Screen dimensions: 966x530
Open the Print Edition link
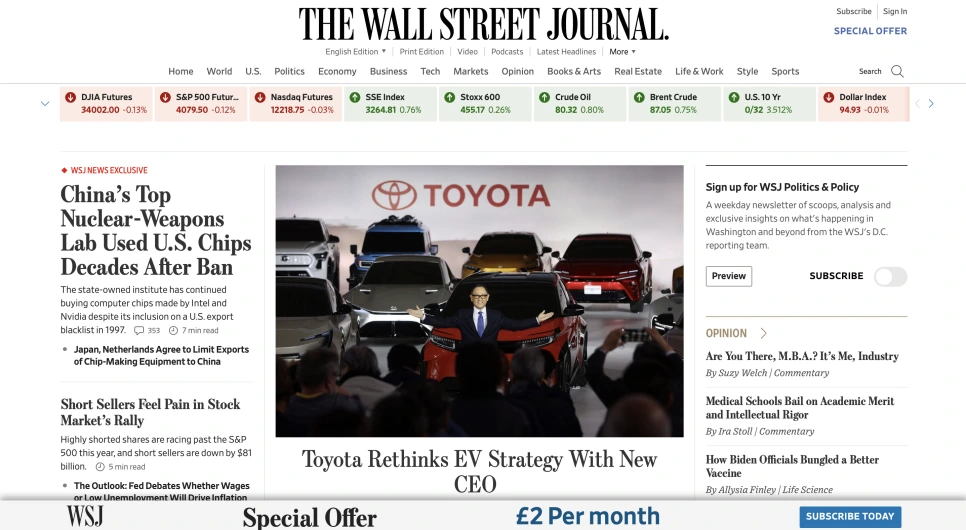pyautogui.click(x=421, y=52)
